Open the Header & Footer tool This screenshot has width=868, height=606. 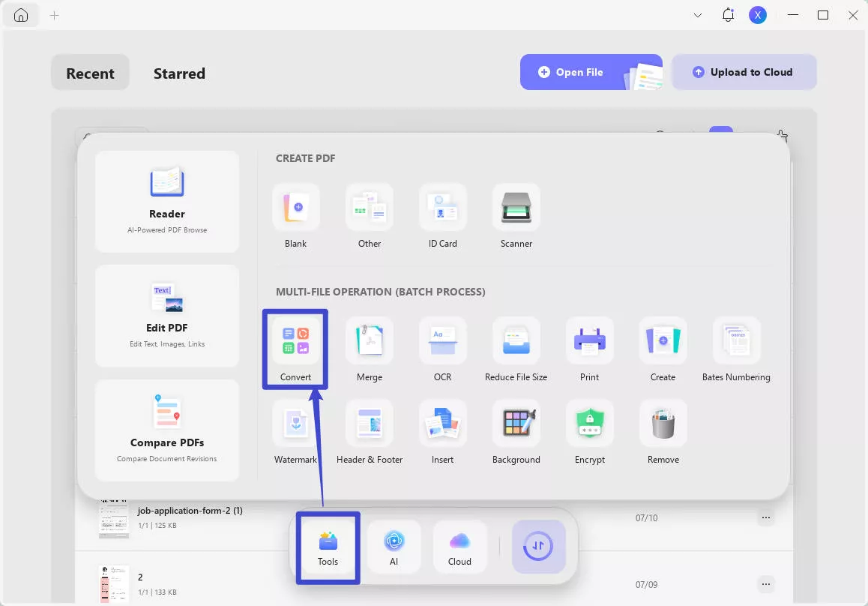(369, 424)
